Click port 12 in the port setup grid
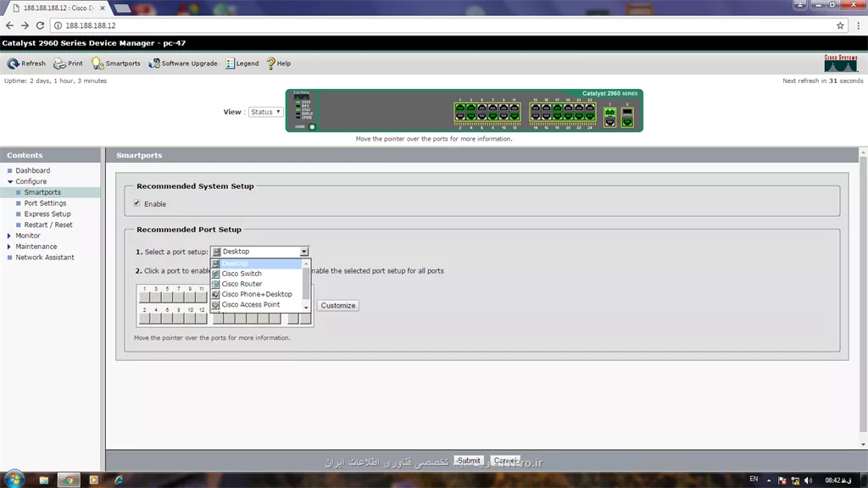Screen dimensions: 868x488 pyautogui.click(x=202, y=319)
